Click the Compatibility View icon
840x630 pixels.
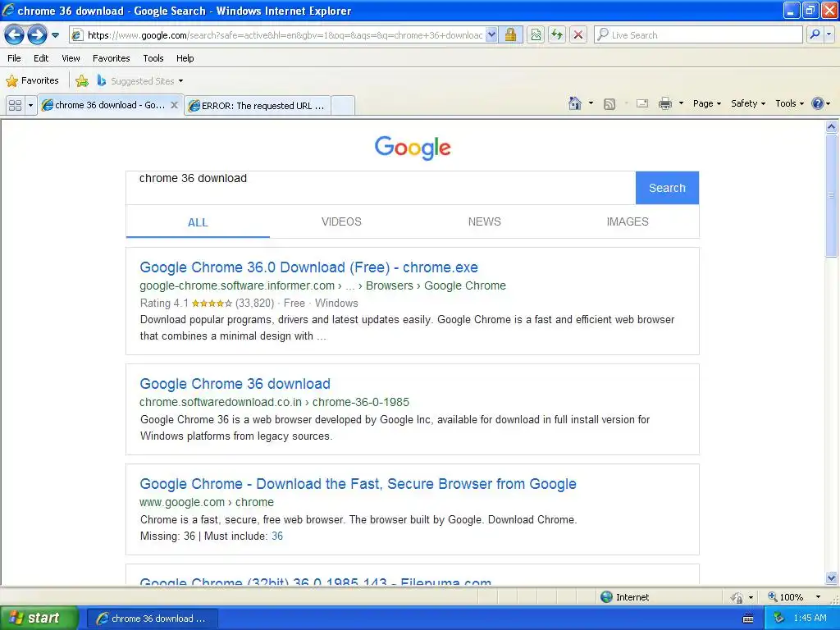[x=536, y=35]
